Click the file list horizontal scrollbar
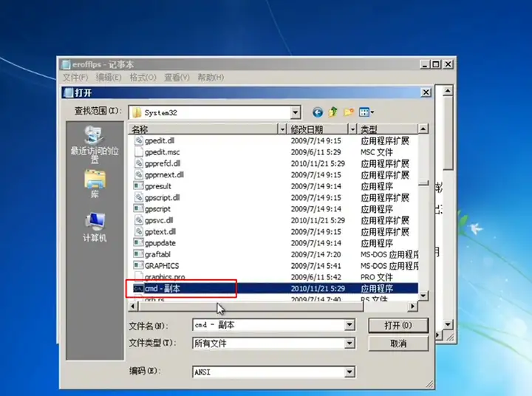 coord(251,307)
